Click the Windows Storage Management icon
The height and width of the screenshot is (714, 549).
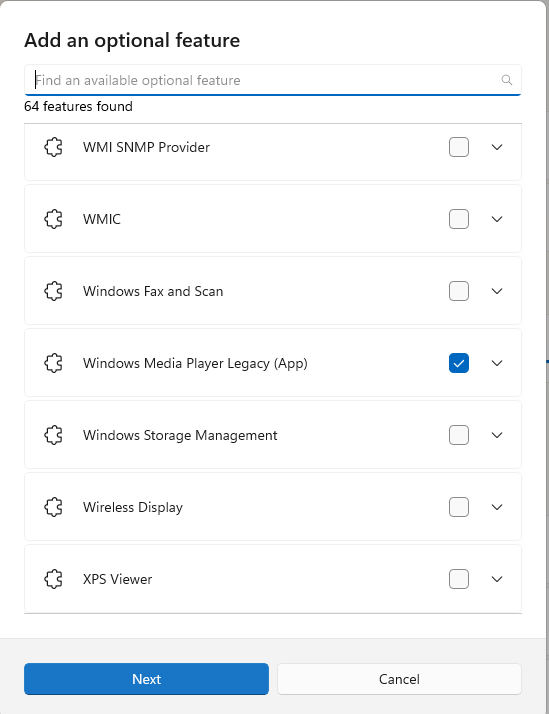pyautogui.click(x=53, y=435)
